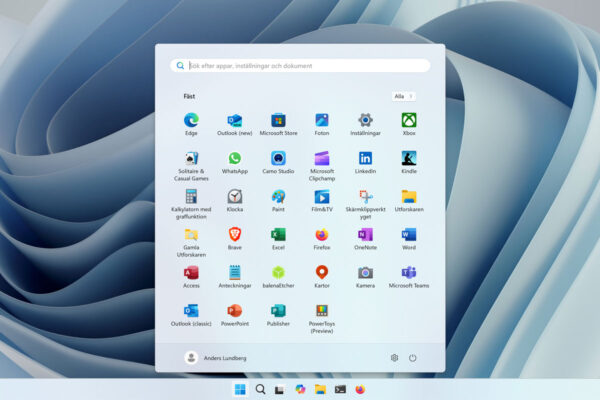600x400 pixels.
Task: Click the Start menu search field
Action: tap(300, 65)
